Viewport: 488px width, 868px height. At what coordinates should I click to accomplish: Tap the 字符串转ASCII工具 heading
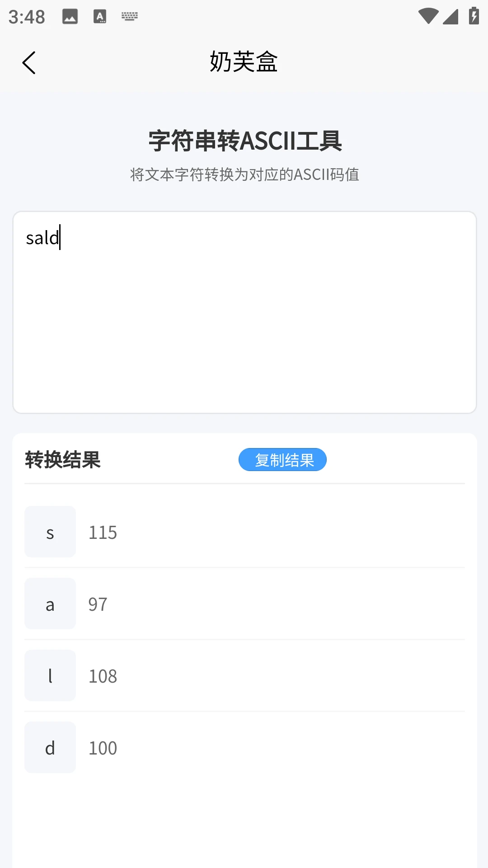pos(244,141)
